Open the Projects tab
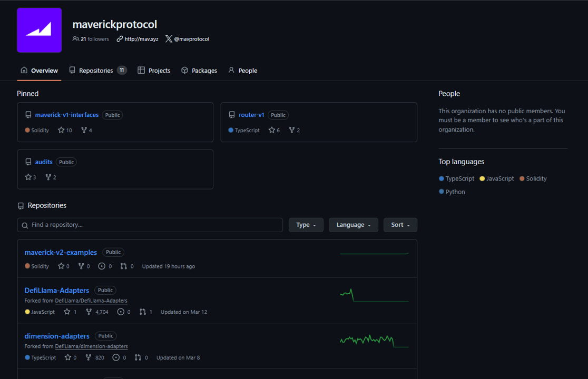 [154, 71]
